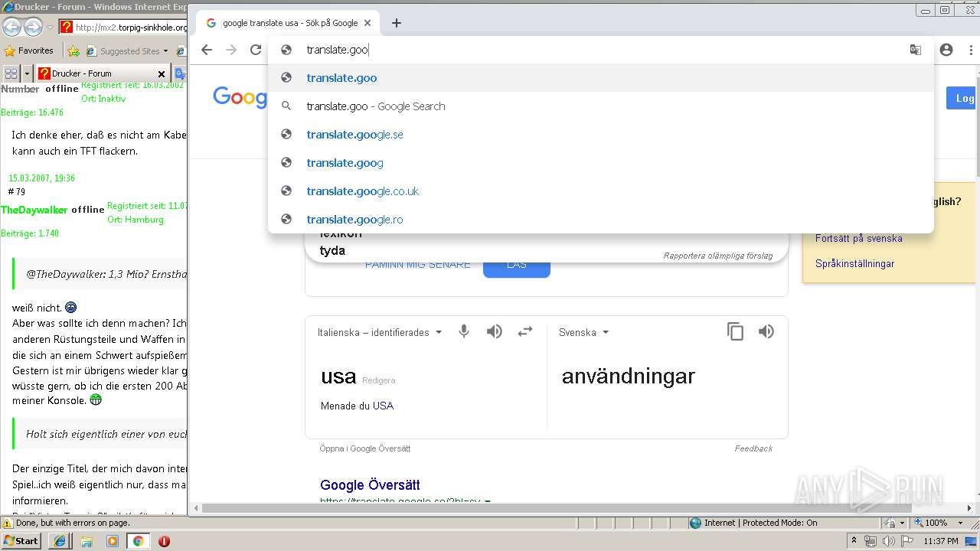Open the Internet Explorer Favorites button
The image size is (980, 551).
pos(28,51)
